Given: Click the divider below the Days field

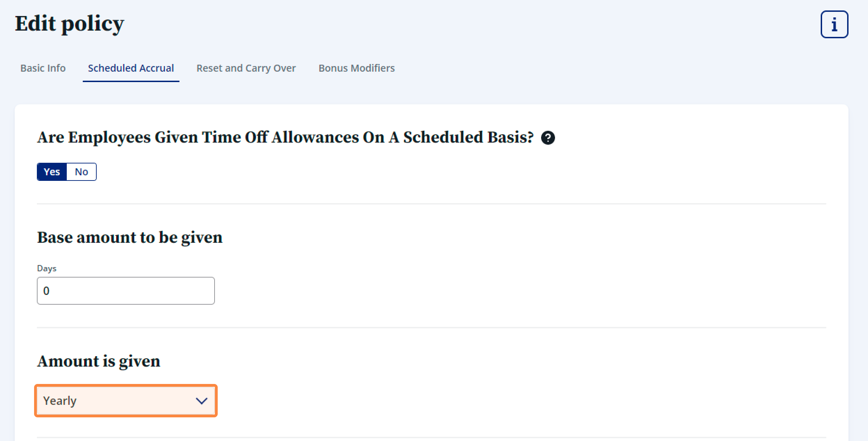Looking at the screenshot, I should 431,328.
